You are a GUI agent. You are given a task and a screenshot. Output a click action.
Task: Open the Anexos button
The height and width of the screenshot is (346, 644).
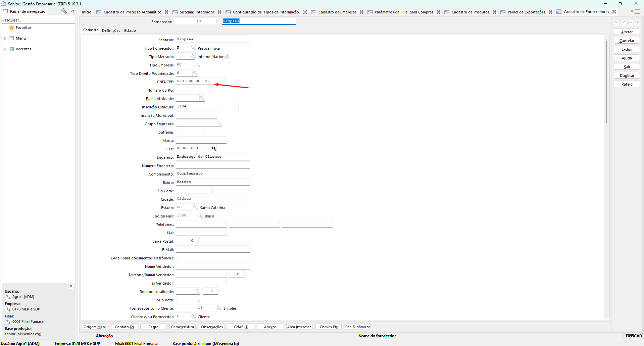270,327
